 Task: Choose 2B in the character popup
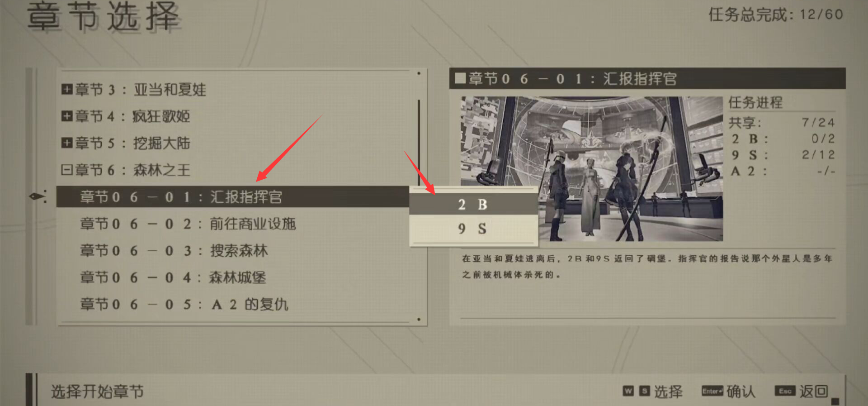473,204
